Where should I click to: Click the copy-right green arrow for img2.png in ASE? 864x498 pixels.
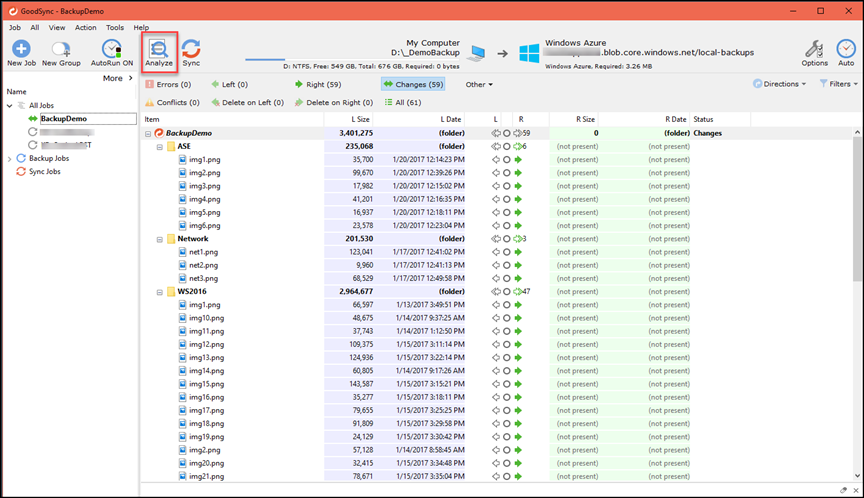pos(518,172)
